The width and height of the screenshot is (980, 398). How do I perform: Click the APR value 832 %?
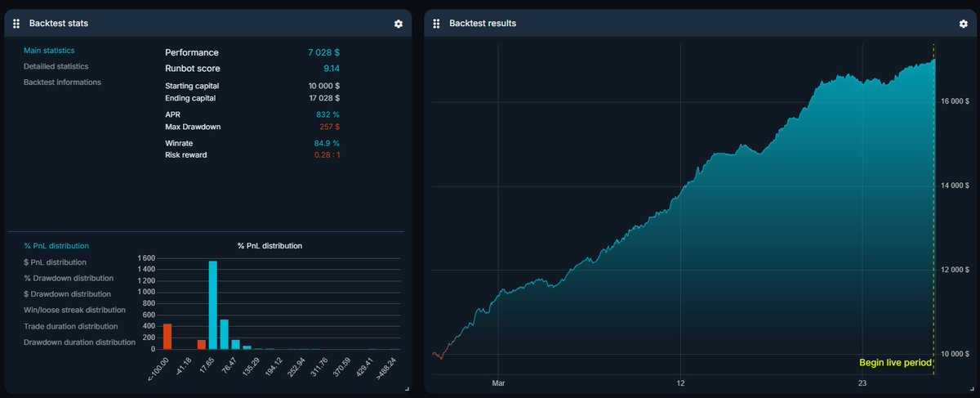pyautogui.click(x=327, y=115)
